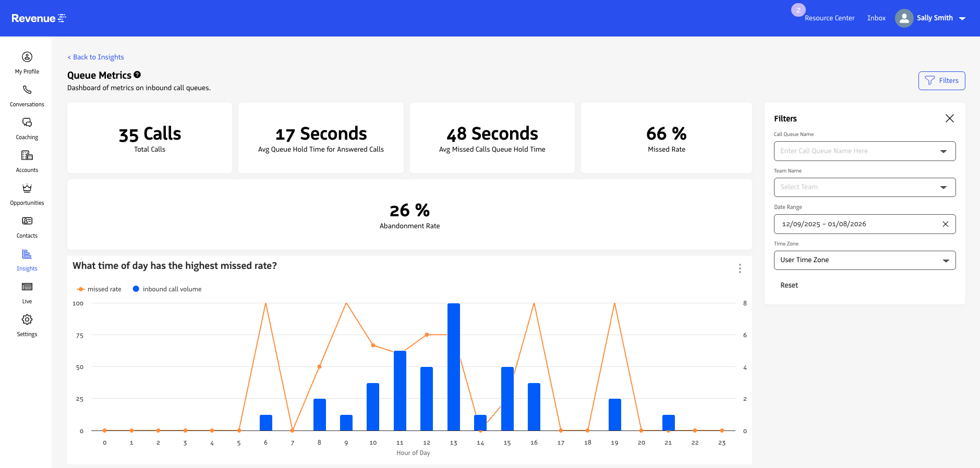Open the Contacts card icon
Image resolution: width=980 pixels, height=468 pixels.
[27, 221]
